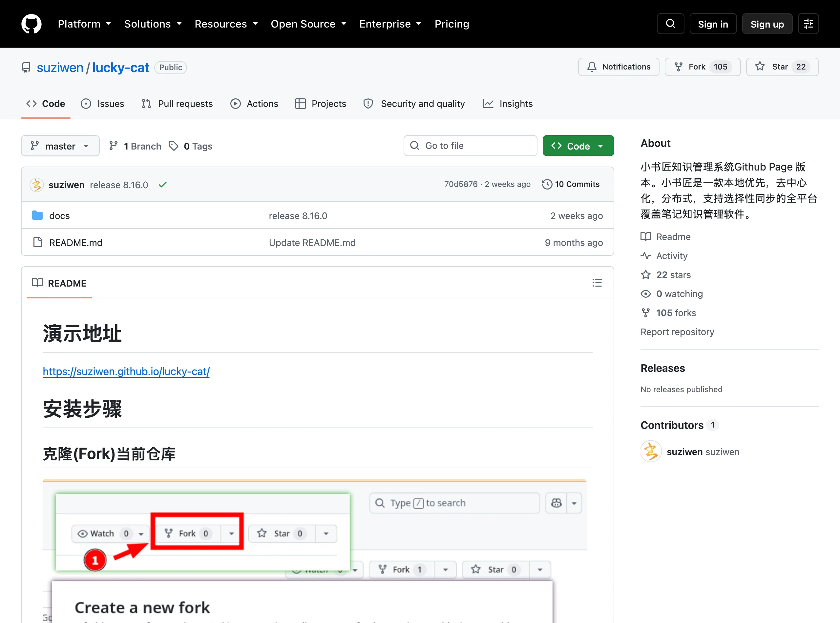Click the GitHub Octocat logo
This screenshot has height=623, width=840.
(31, 24)
